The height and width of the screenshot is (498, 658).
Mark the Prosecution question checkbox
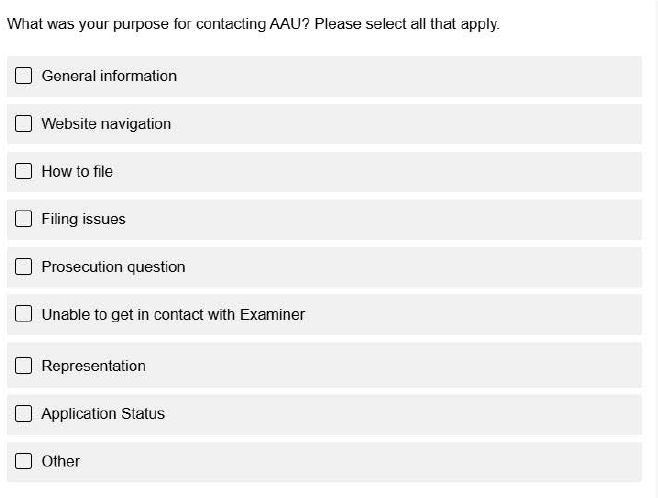(24, 267)
